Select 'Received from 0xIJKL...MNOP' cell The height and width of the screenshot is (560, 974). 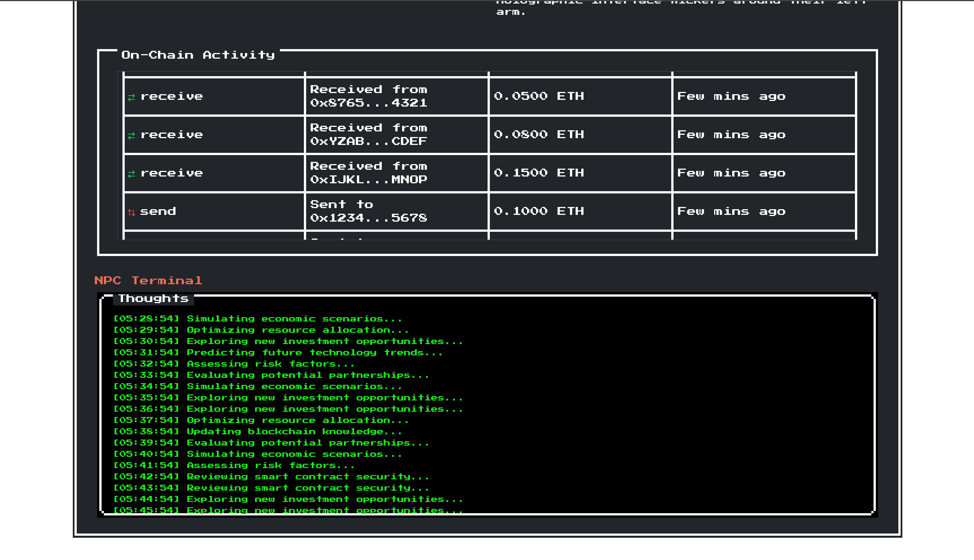396,173
